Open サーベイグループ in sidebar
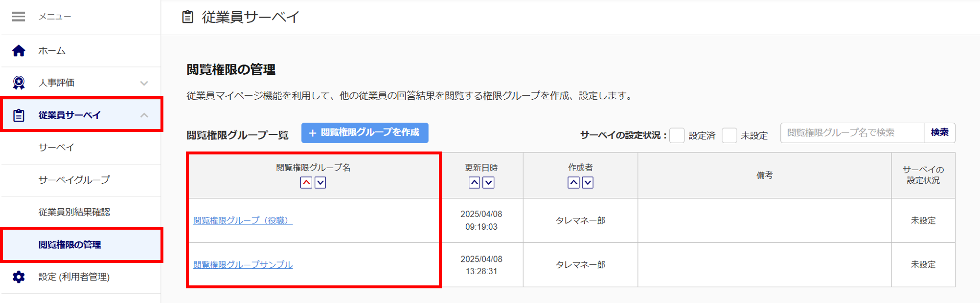The image size is (980, 303). [74, 180]
